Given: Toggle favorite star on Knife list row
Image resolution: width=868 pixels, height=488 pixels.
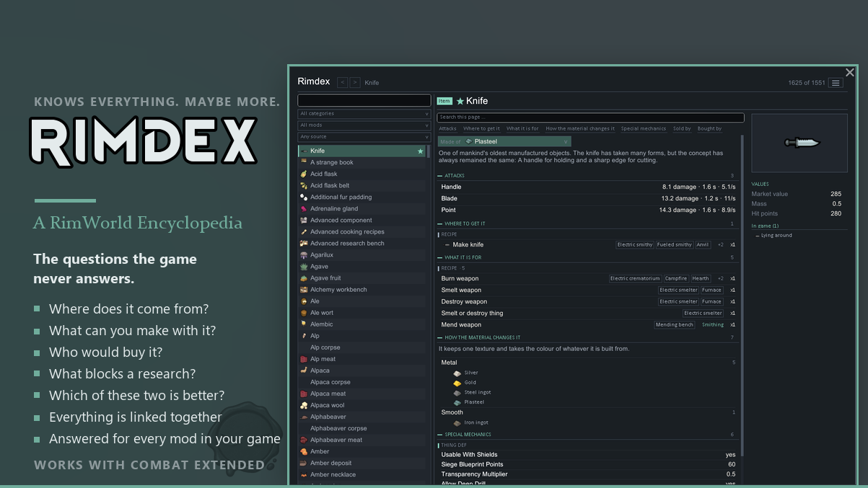Looking at the screenshot, I should point(420,151).
